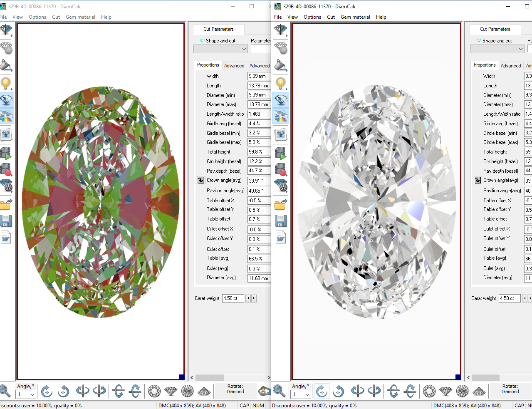
Task: Toggle clockwise rotate button in right window
Action: 322,391
